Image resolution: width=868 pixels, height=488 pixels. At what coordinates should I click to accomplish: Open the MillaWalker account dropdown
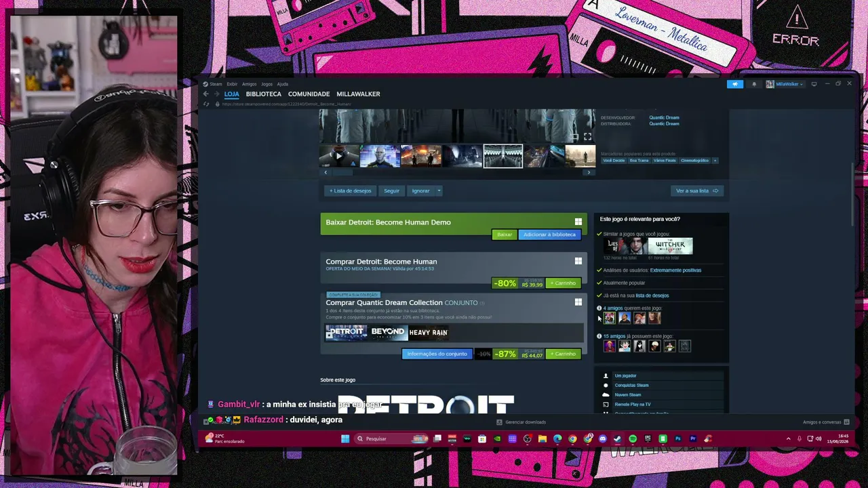[784, 84]
